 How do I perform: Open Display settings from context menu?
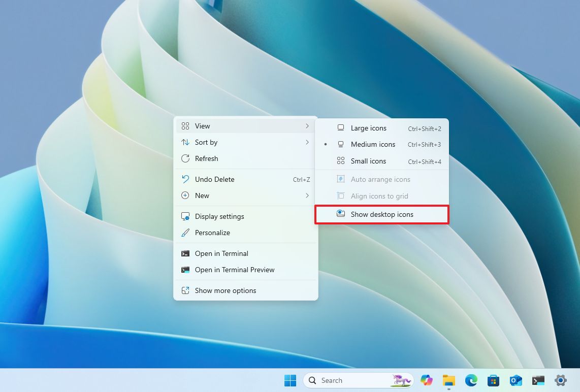(x=246, y=216)
